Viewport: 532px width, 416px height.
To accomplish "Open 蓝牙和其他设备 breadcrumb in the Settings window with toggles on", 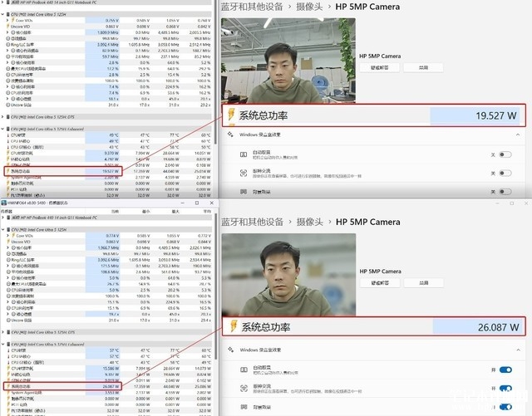I will pyautogui.click(x=253, y=222).
